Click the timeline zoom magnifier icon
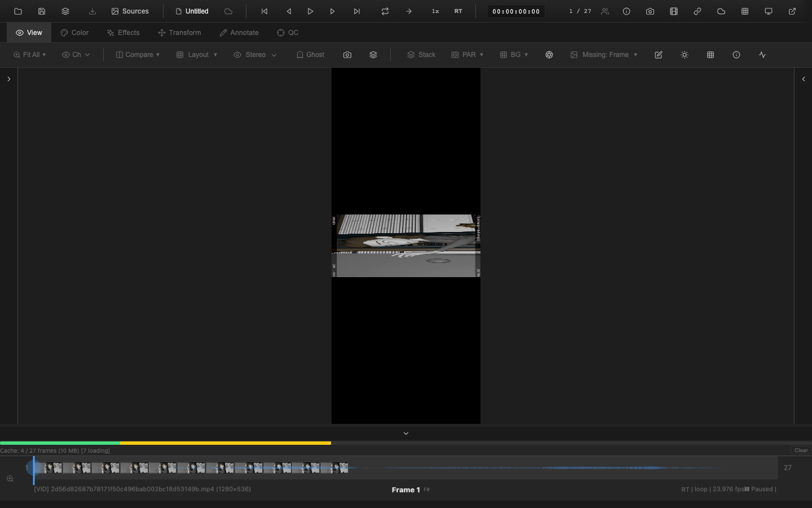Screen dimensions: 812x508 [10, 479]
